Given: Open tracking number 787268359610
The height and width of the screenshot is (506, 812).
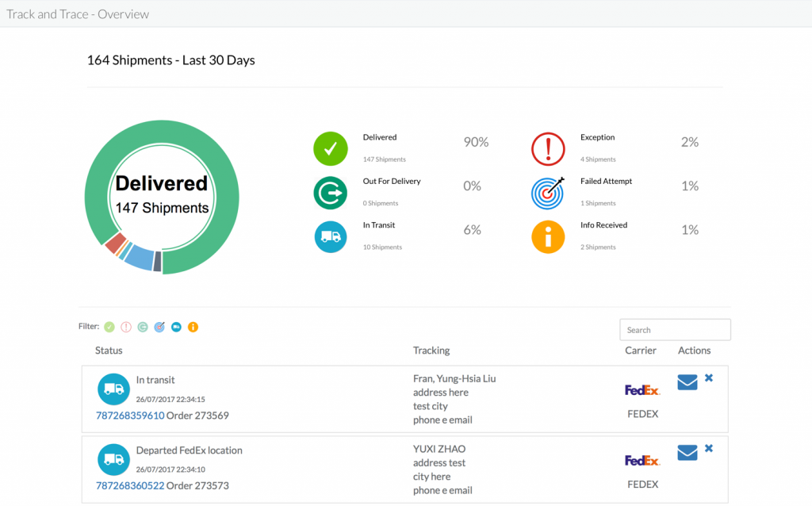Looking at the screenshot, I should 130,416.
